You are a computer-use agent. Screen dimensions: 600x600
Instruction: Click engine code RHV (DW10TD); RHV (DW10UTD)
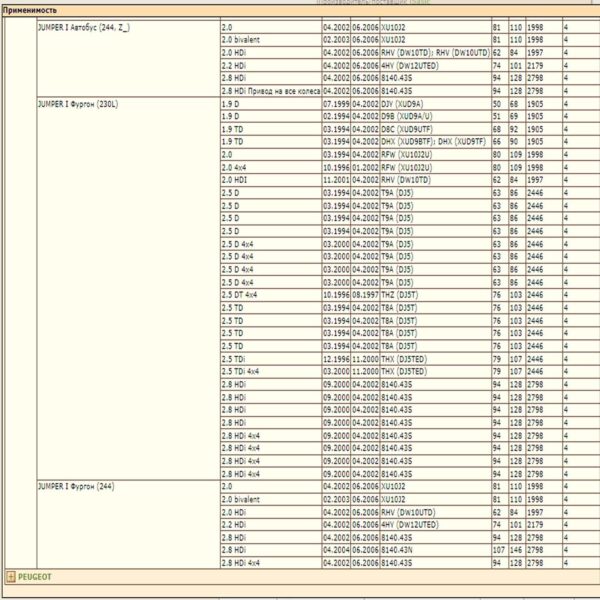[x=435, y=53]
